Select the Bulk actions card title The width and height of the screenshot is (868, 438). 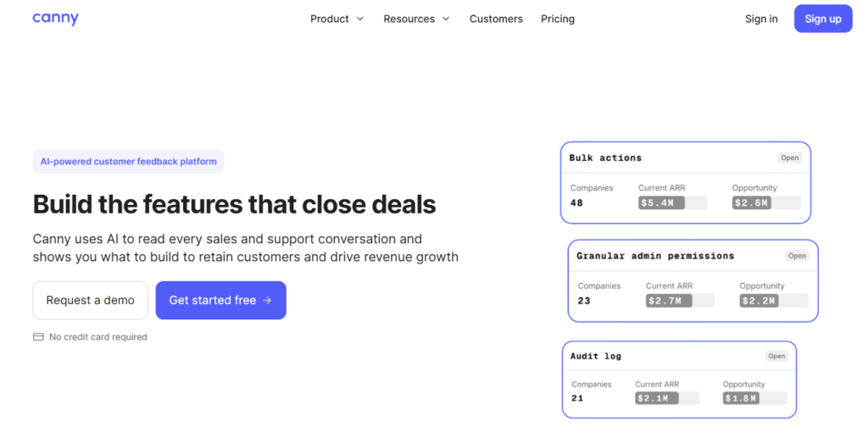[x=605, y=158]
